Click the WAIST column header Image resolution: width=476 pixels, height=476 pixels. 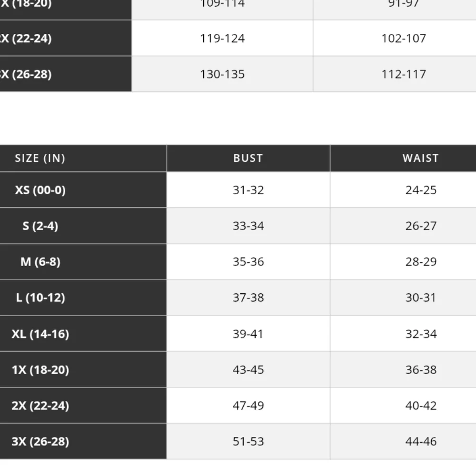coord(421,159)
